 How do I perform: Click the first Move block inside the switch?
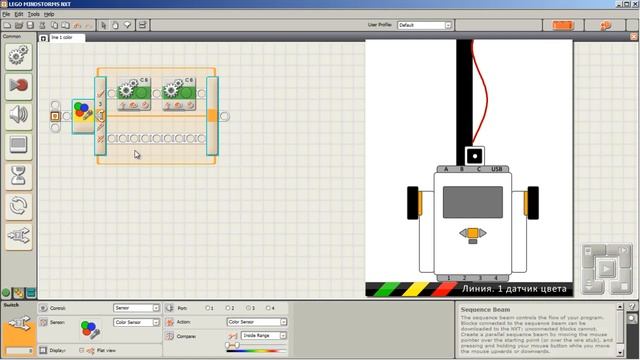(x=134, y=94)
